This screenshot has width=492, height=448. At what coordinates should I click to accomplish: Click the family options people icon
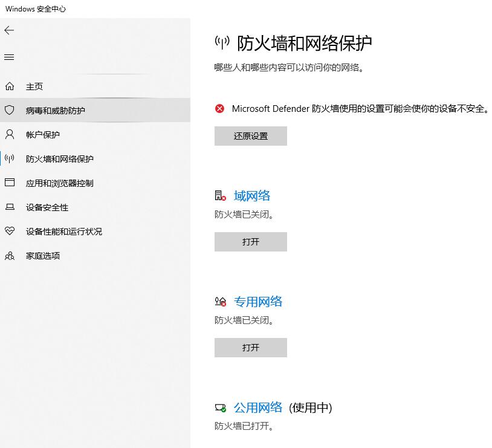point(9,256)
